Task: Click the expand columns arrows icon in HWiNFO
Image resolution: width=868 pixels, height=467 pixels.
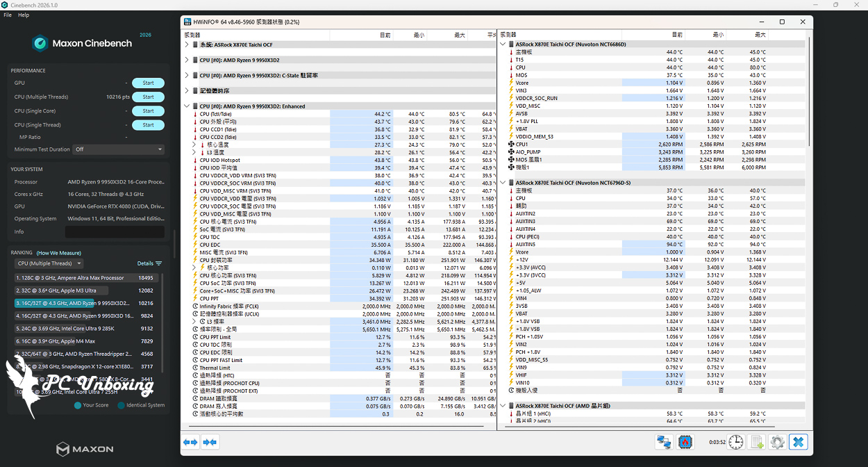Action: [190, 441]
